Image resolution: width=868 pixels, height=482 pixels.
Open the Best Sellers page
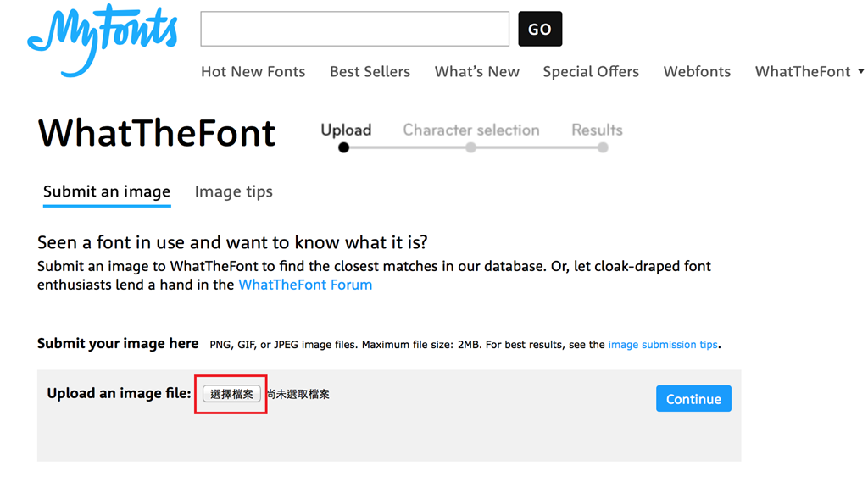[370, 71]
